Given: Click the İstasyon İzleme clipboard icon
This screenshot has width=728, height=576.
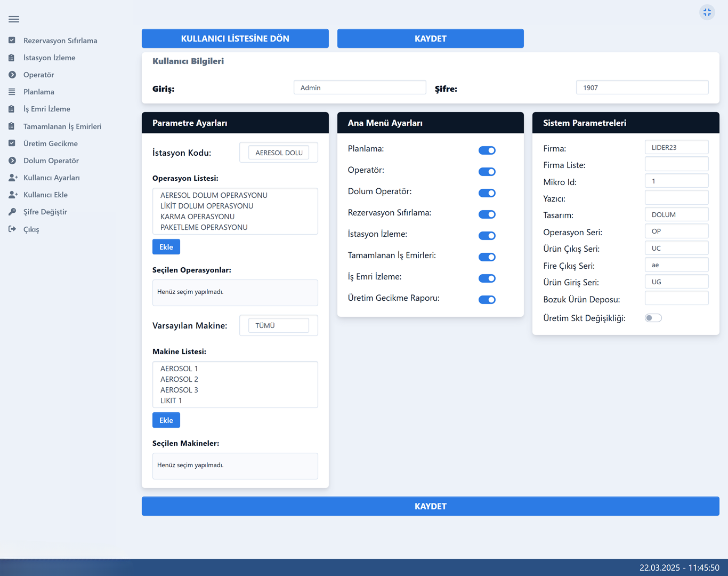Looking at the screenshot, I should coord(12,58).
